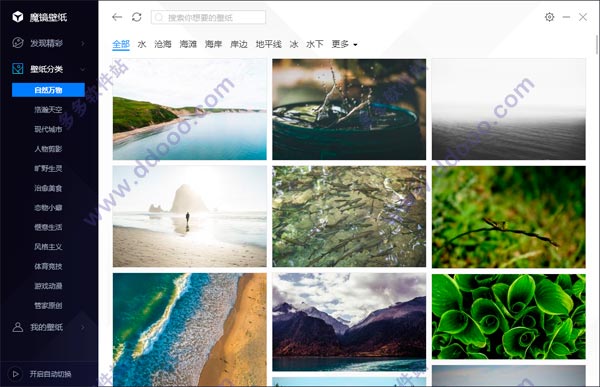Click the 魔镜壁纸 cube logo icon

18,16
